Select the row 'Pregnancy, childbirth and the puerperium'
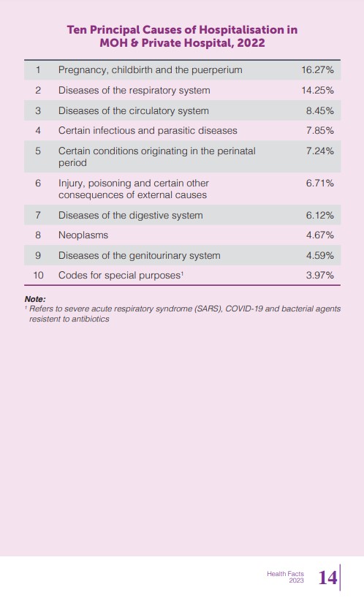This screenshot has height=598, width=364. pyautogui.click(x=182, y=69)
